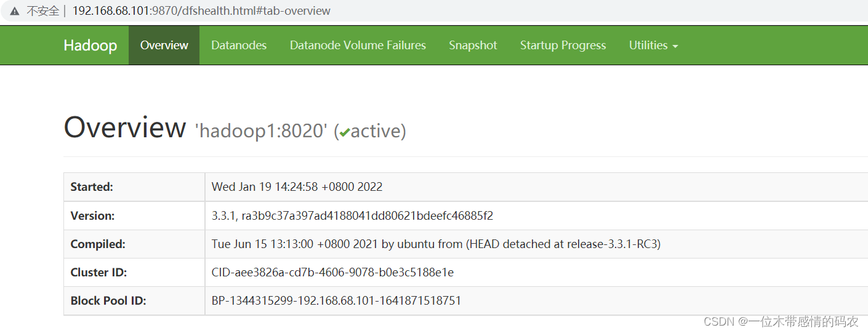Viewport: 868px width, 333px height.
Task: Select the Overview tab in navbar
Action: point(164,46)
